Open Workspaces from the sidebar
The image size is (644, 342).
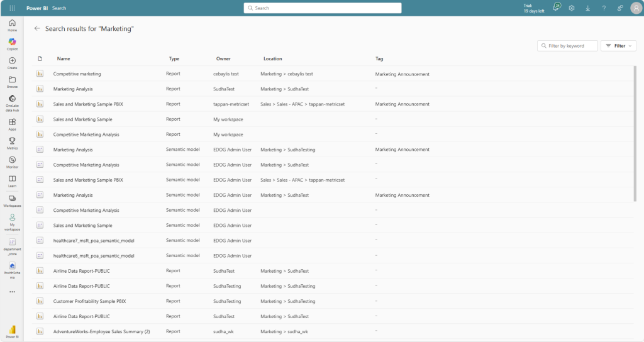[x=13, y=201]
